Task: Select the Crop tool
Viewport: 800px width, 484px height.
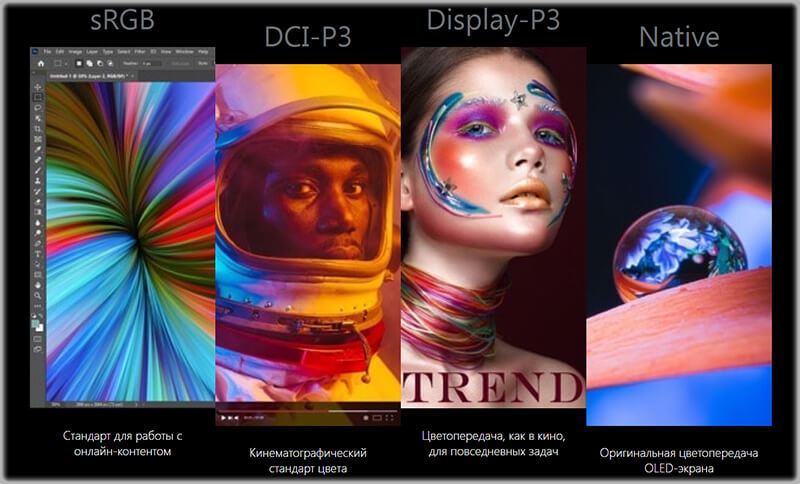Action: point(38,129)
